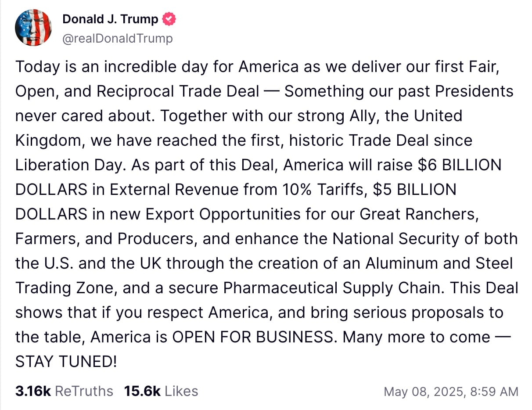
Task: Click the $5 BILLION text
Action: (414, 190)
